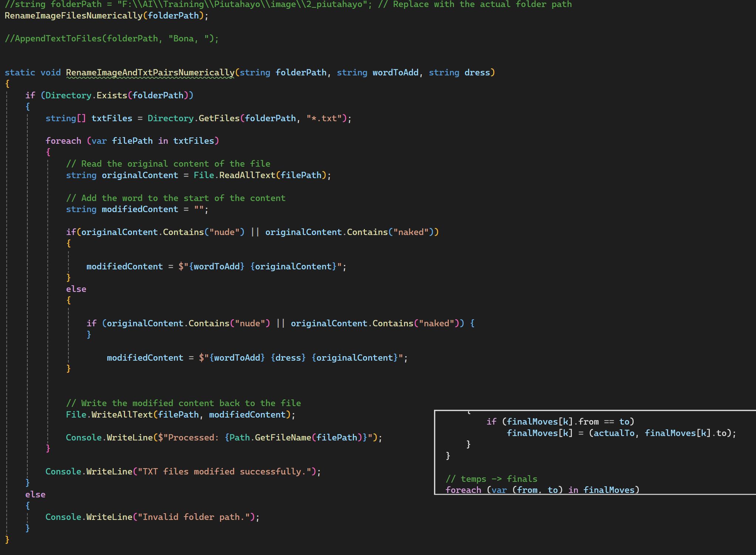
Task: Click the wordToAdd parameter in method signature
Action: coord(395,72)
